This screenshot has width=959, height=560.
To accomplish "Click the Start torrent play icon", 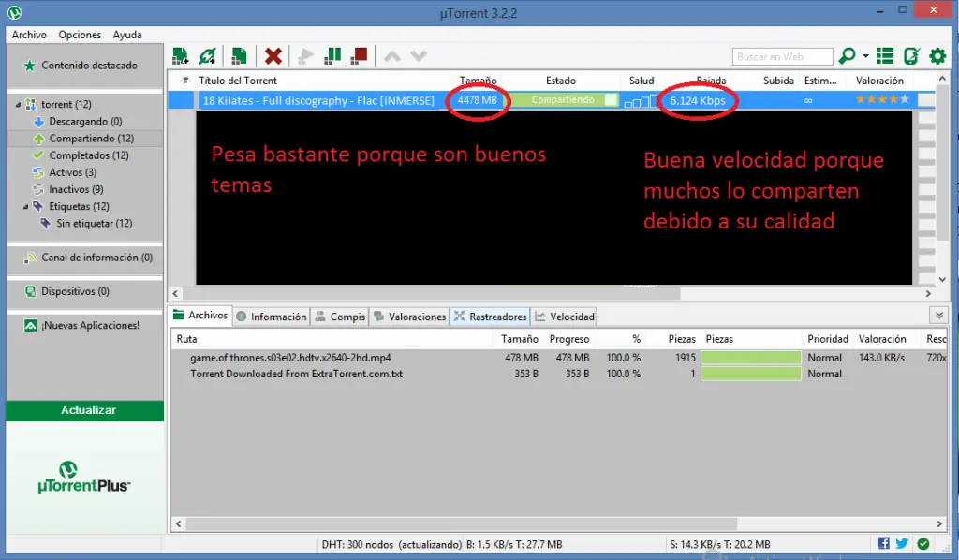I will [305, 56].
